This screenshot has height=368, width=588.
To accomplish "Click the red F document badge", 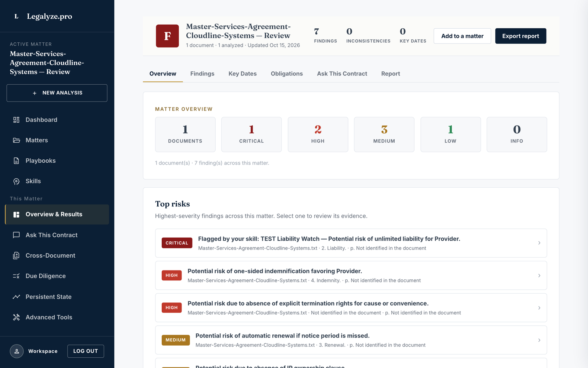I will [x=167, y=36].
